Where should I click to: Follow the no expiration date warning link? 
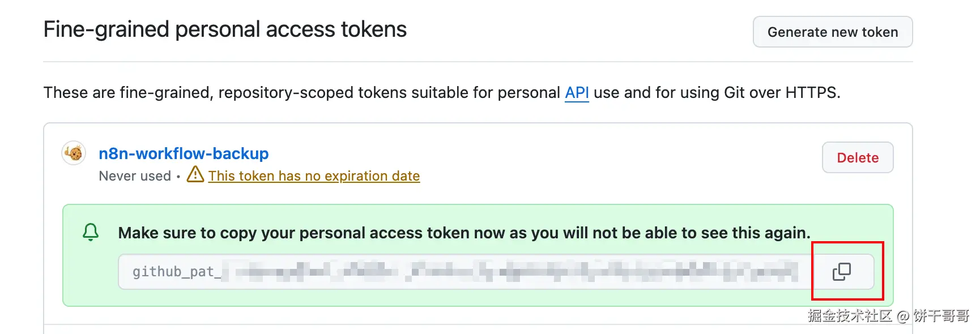tap(314, 176)
